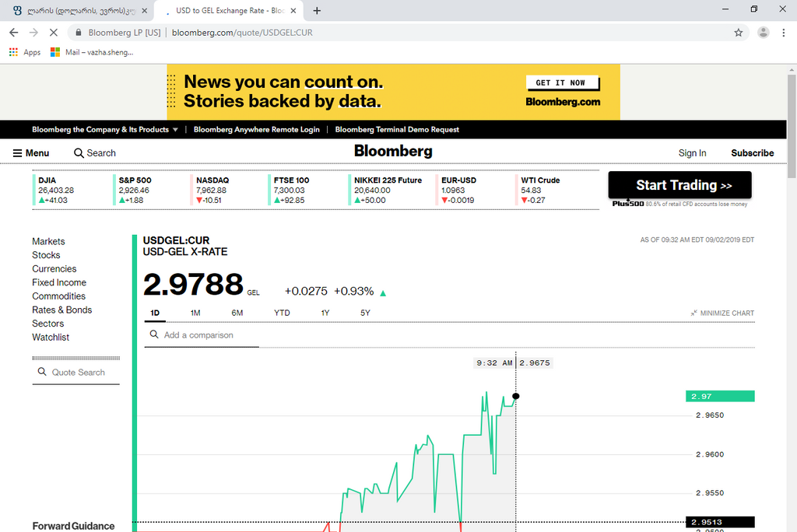
Task: Select the 1Y chart range tab
Action: pos(325,313)
